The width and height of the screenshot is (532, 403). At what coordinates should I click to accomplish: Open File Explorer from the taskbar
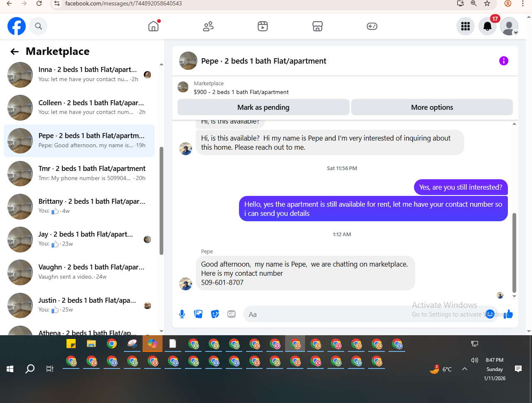91,344
